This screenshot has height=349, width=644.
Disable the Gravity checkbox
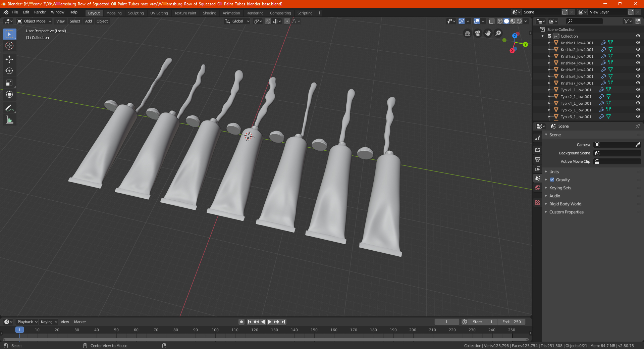(x=552, y=180)
